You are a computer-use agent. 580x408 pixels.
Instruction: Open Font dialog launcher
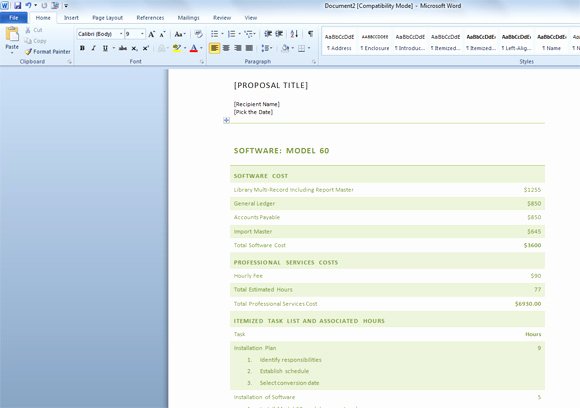pos(202,62)
